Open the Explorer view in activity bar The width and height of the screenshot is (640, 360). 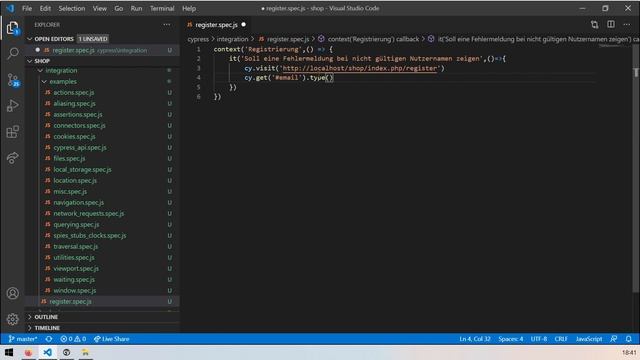[13, 29]
